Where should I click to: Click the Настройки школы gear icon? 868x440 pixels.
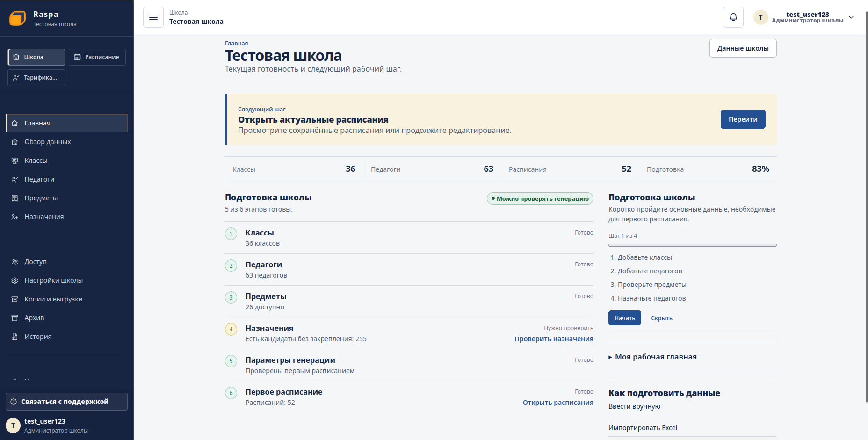pyautogui.click(x=15, y=280)
